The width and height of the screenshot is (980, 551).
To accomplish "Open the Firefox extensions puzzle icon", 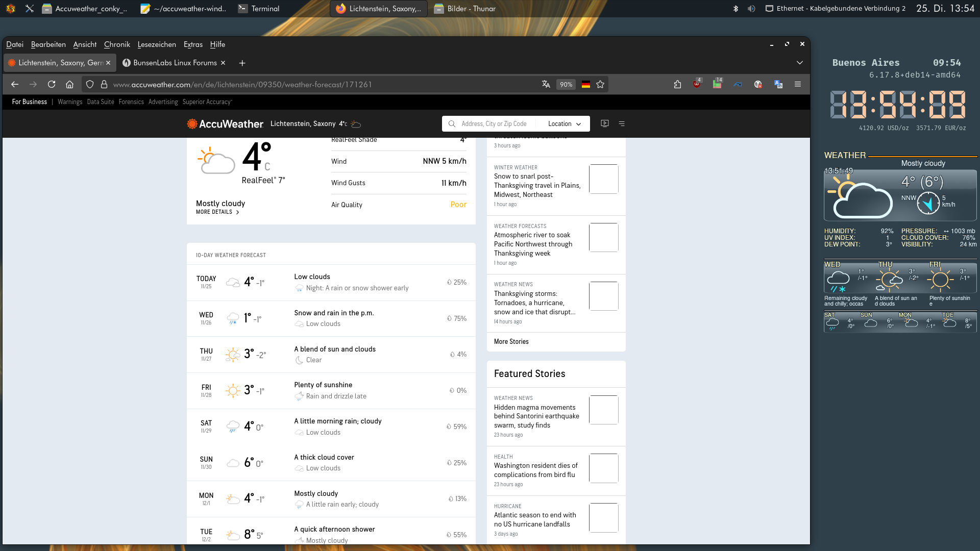I will tap(677, 84).
